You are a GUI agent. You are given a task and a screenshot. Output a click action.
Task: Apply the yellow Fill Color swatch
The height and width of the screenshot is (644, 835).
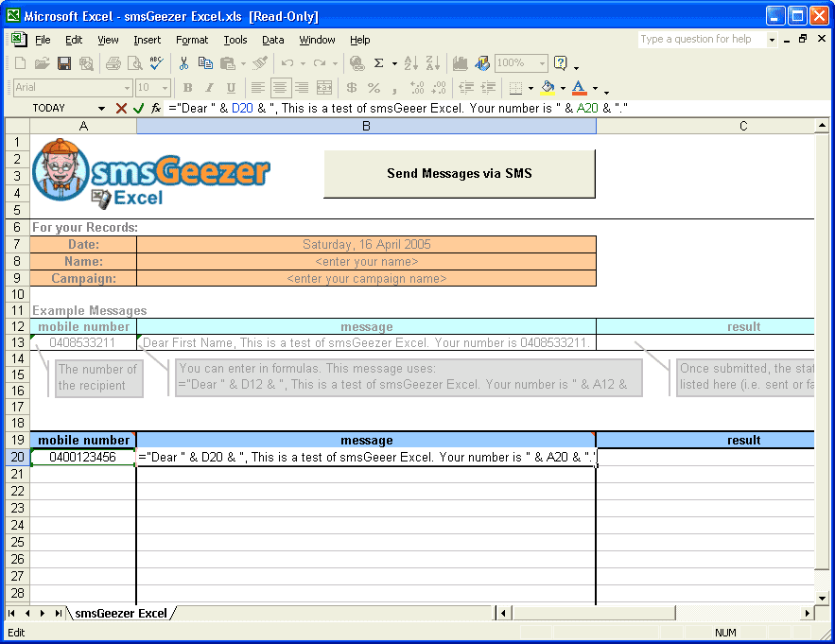548,88
